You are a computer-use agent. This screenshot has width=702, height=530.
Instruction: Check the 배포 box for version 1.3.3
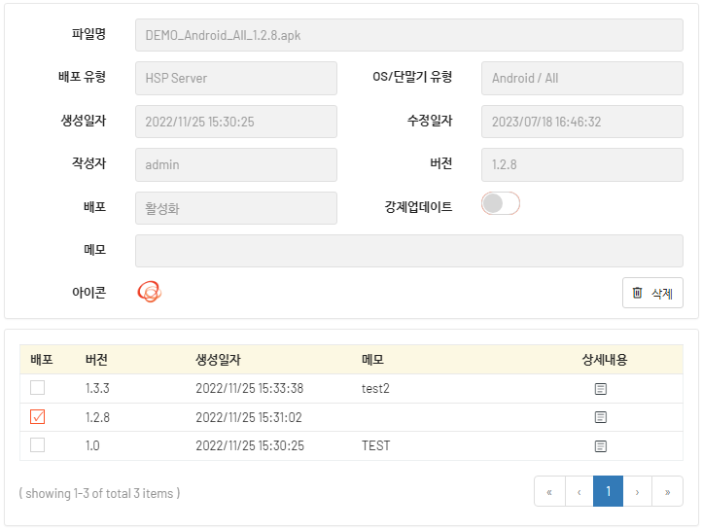point(38,388)
